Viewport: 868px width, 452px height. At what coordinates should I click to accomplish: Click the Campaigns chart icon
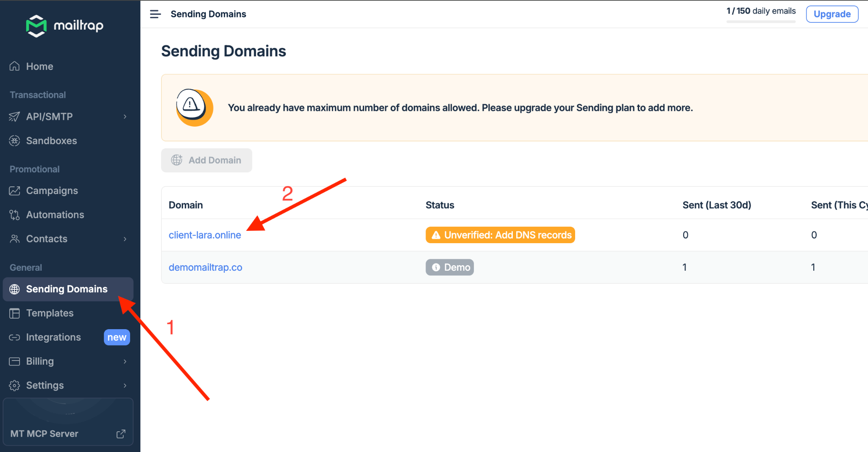14,191
